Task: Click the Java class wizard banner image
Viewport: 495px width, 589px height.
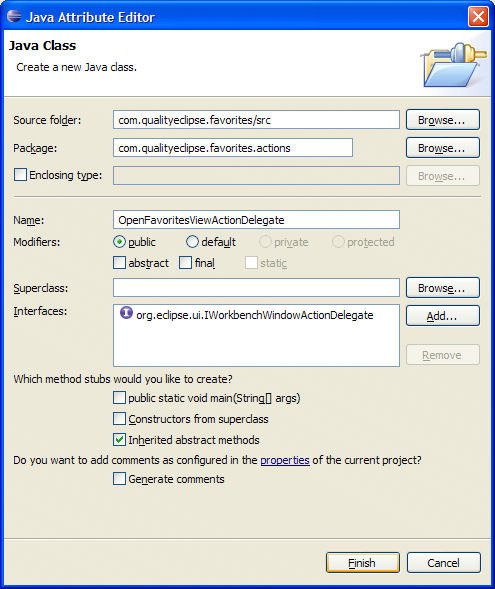Action: [x=454, y=64]
